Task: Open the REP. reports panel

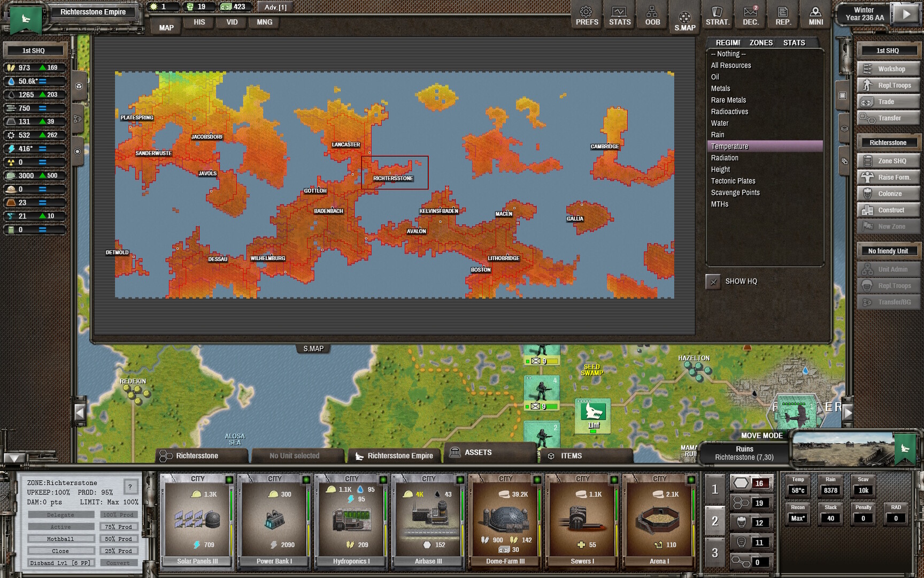Action: click(782, 14)
